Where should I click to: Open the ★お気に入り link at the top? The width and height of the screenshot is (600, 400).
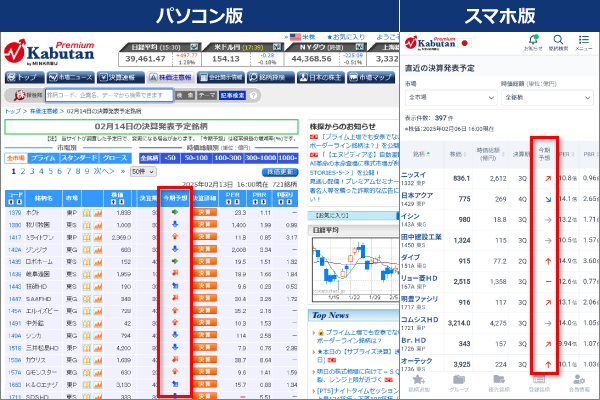346,37
